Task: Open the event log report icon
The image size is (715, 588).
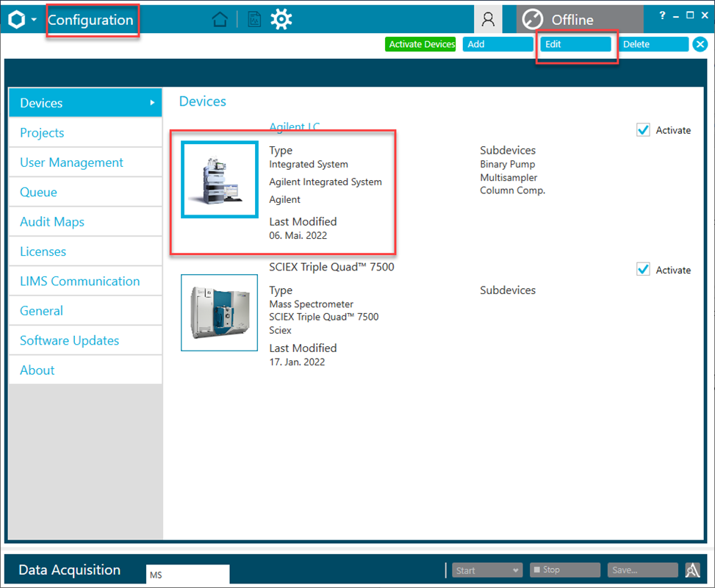Action: point(254,20)
